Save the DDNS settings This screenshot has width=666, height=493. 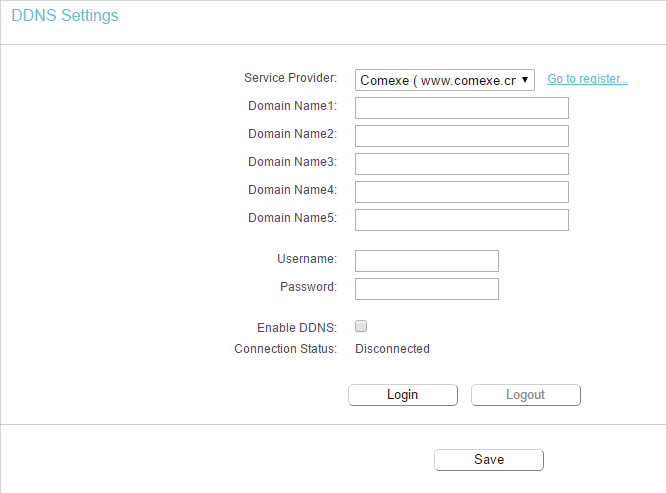point(489,460)
